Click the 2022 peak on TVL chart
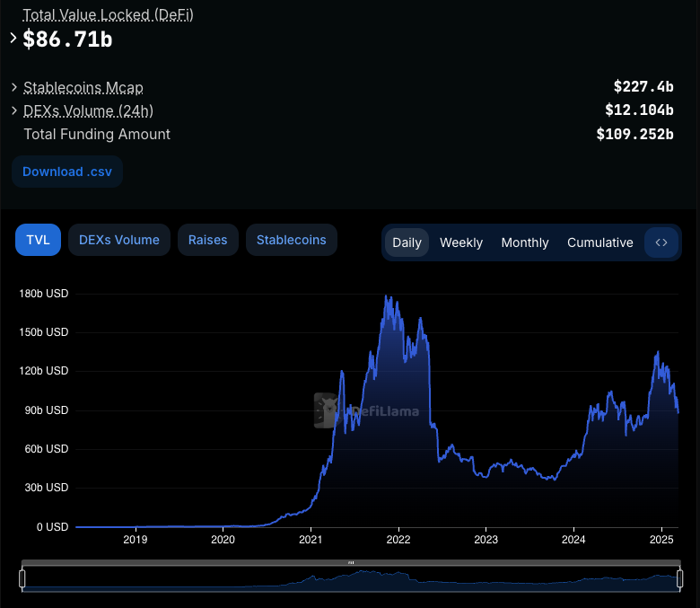 point(387,296)
